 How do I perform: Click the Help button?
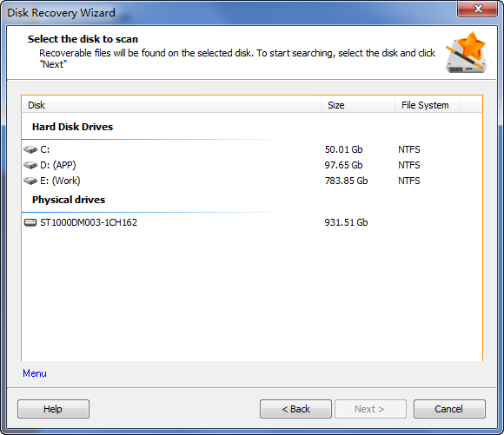[x=53, y=409]
